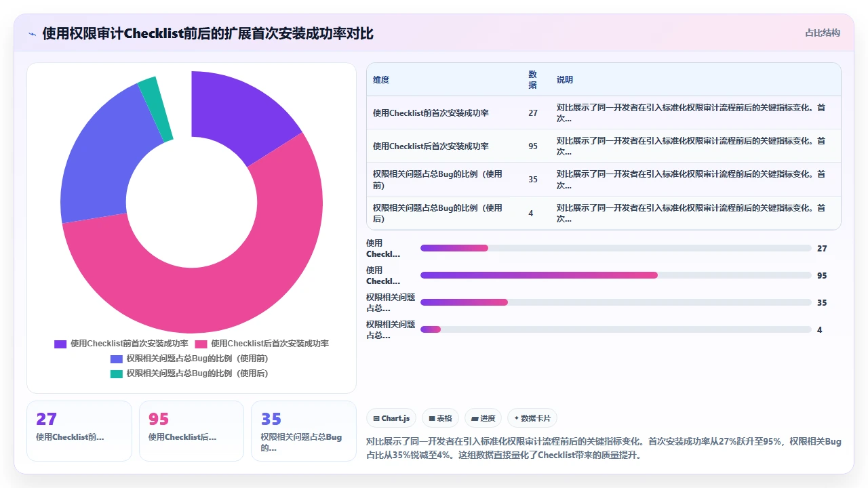Click the 占比结构 label in the header
868x488 pixels.
(x=823, y=33)
